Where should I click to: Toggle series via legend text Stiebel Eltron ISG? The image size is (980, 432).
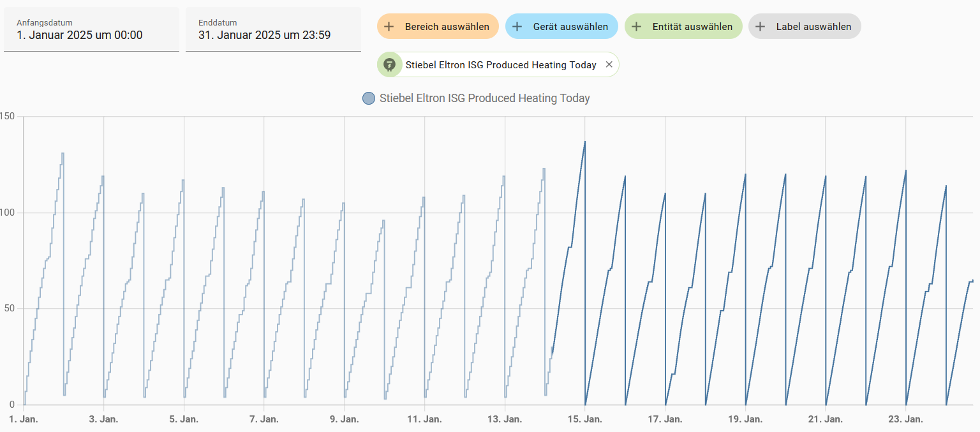pyautogui.click(x=484, y=98)
